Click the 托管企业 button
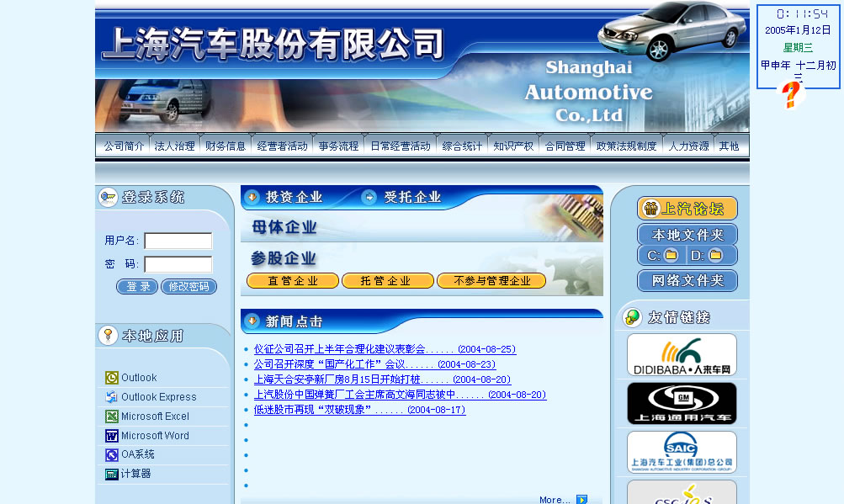 (x=388, y=280)
